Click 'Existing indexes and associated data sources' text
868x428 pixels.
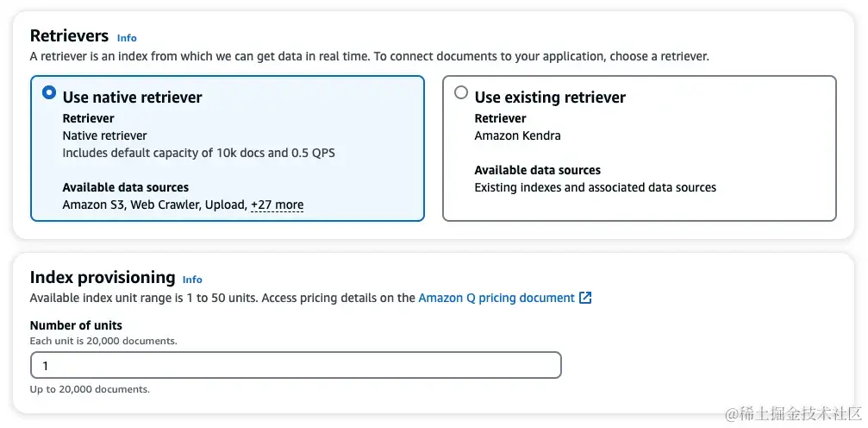(x=595, y=187)
